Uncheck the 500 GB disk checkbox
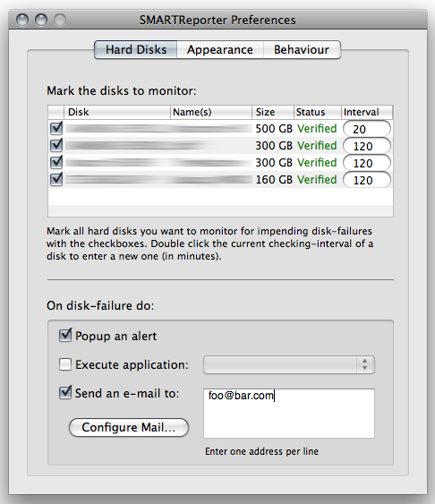 [56, 128]
